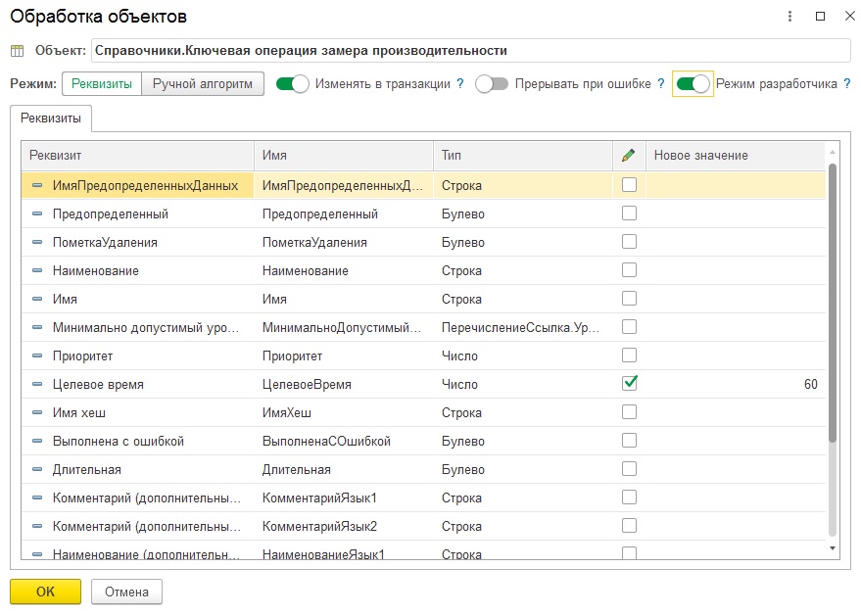Click the pencil icon column header

click(629, 156)
